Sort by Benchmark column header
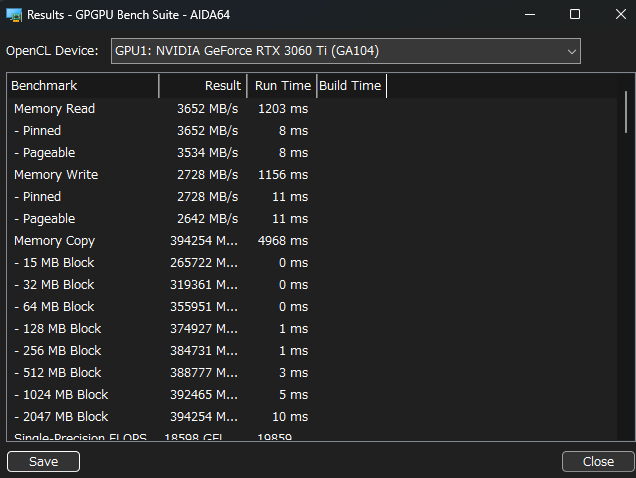Viewport: 636px width, 478px height. point(82,86)
